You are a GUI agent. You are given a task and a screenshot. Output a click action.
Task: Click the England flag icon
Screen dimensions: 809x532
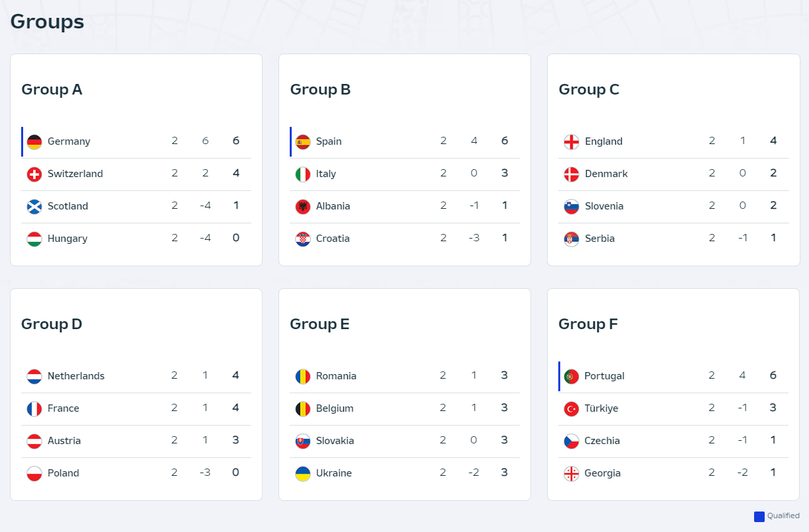click(x=572, y=142)
